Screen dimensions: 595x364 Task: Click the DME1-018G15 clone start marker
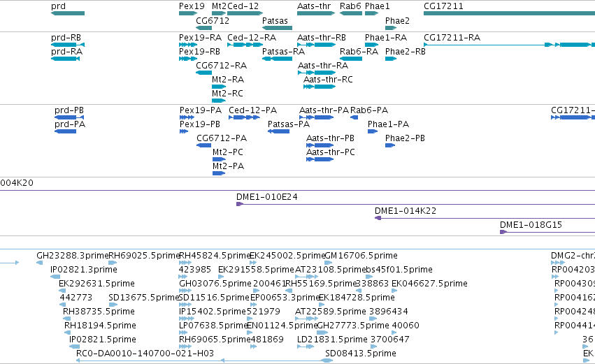503,233
